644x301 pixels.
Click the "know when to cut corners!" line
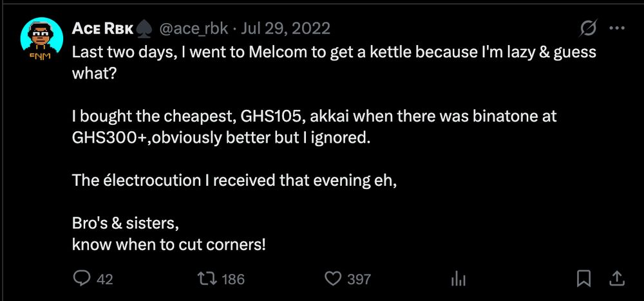click(169, 245)
